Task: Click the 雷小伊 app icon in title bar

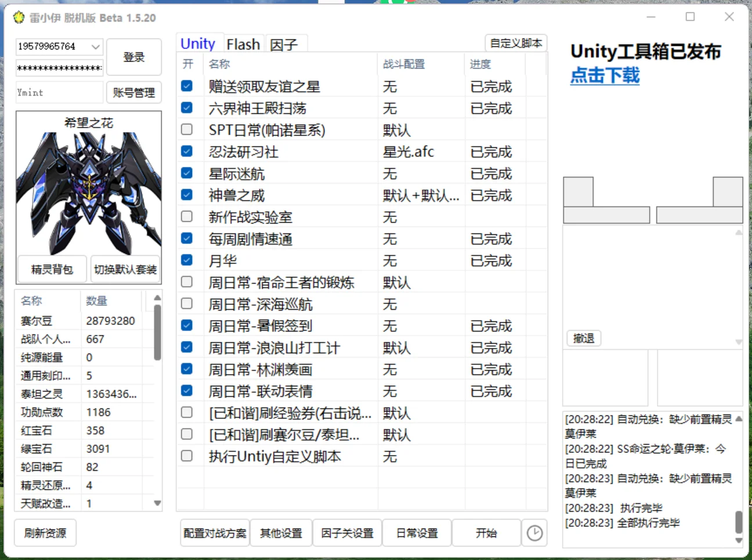Action: tap(18, 17)
